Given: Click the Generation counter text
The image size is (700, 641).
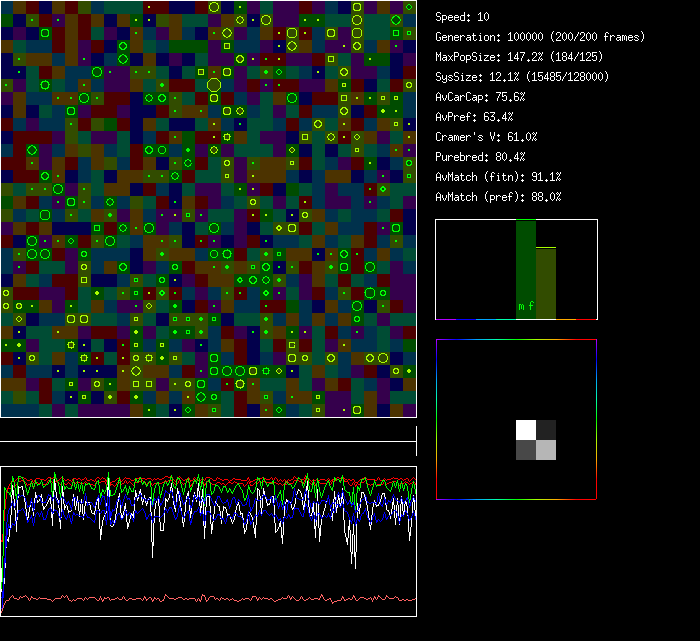Looking at the screenshot, I should 540,37.
